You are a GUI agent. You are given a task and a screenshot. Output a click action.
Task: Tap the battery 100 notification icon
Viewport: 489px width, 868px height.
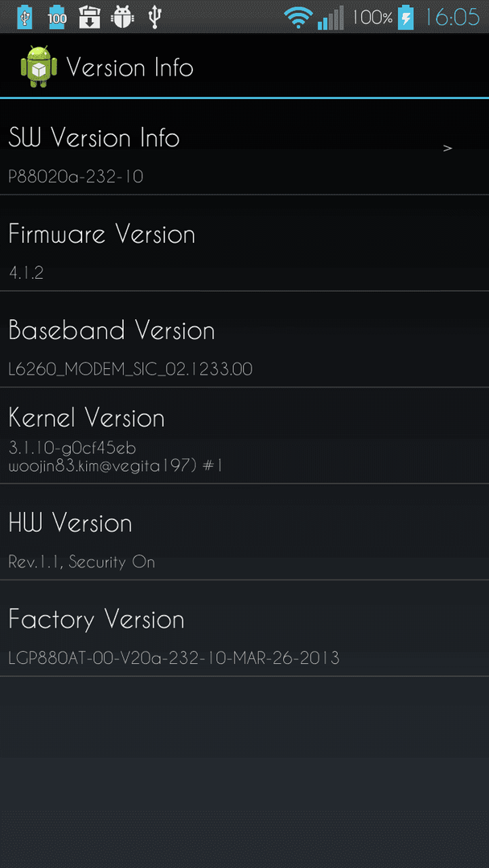point(56,17)
